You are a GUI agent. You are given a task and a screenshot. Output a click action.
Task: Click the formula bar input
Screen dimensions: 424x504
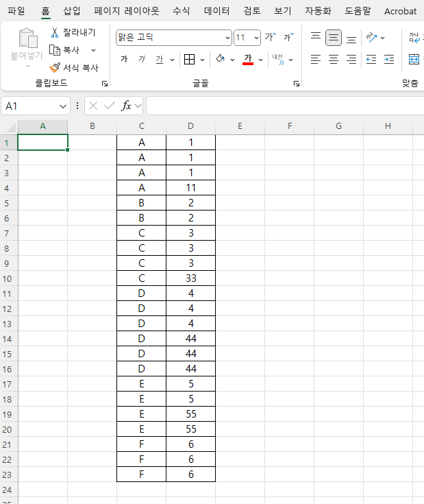[285, 106]
